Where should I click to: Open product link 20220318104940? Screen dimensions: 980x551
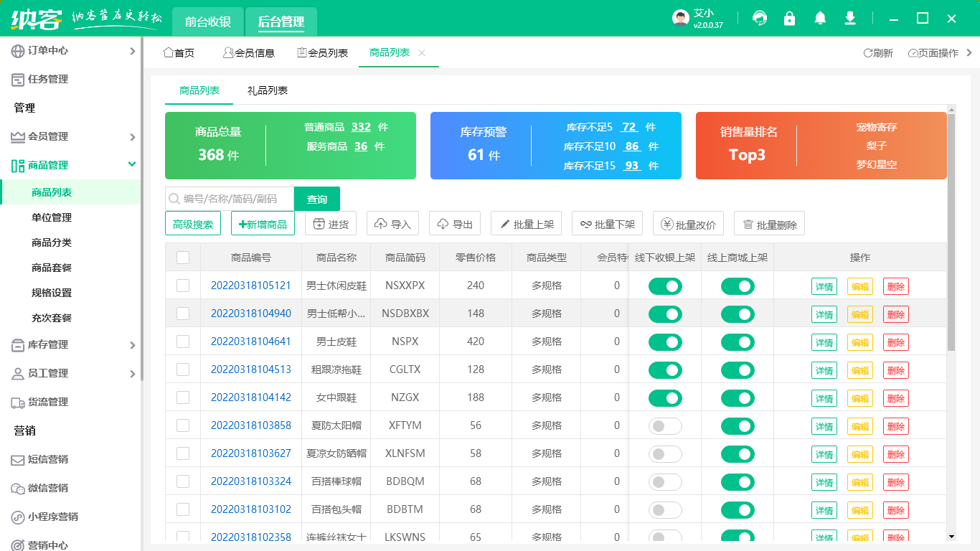(x=251, y=314)
